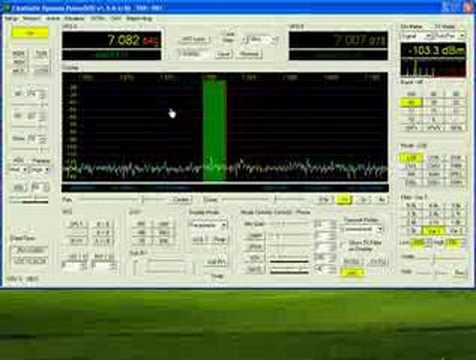Open the XVTRs menu

98,19
